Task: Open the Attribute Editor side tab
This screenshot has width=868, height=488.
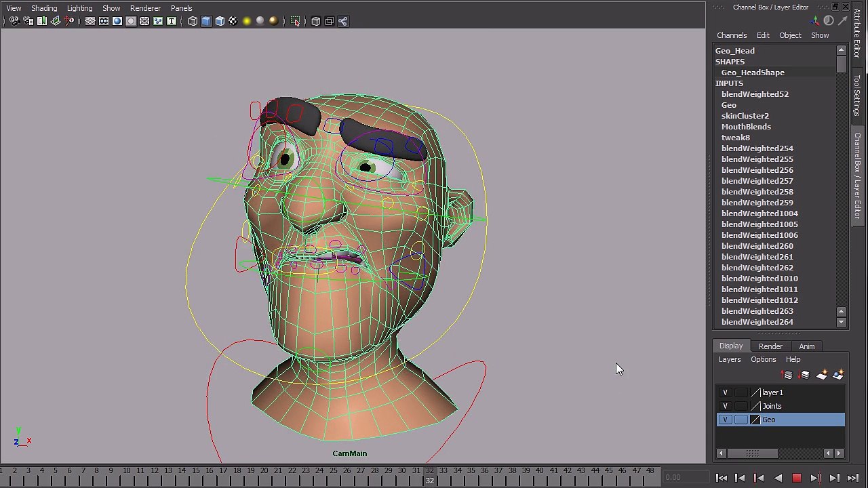Action: pyautogui.click(x=858, y=34)
